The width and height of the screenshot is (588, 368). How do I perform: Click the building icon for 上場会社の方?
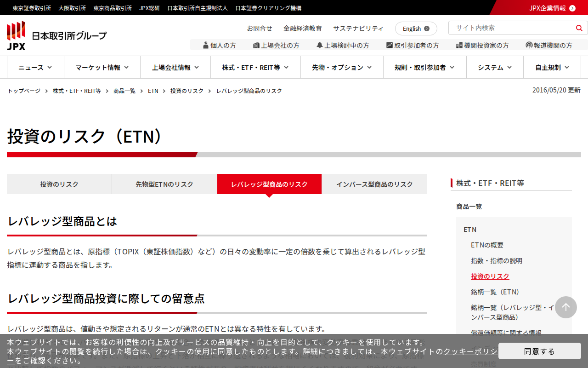(x=256, y=45)
